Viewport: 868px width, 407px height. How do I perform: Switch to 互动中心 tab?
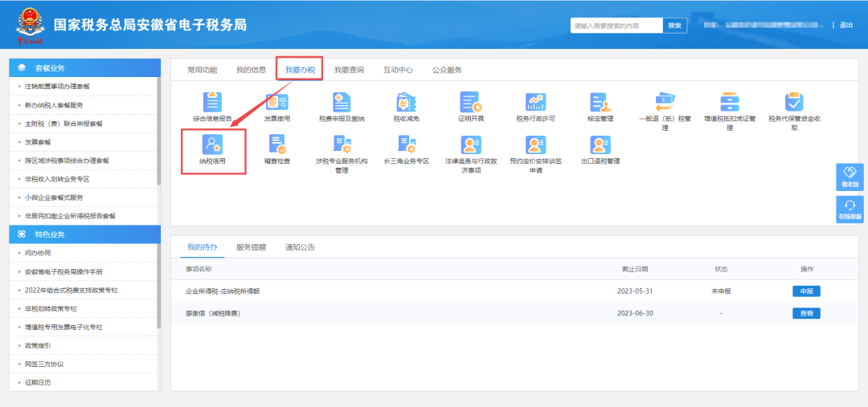coord(398,70)
